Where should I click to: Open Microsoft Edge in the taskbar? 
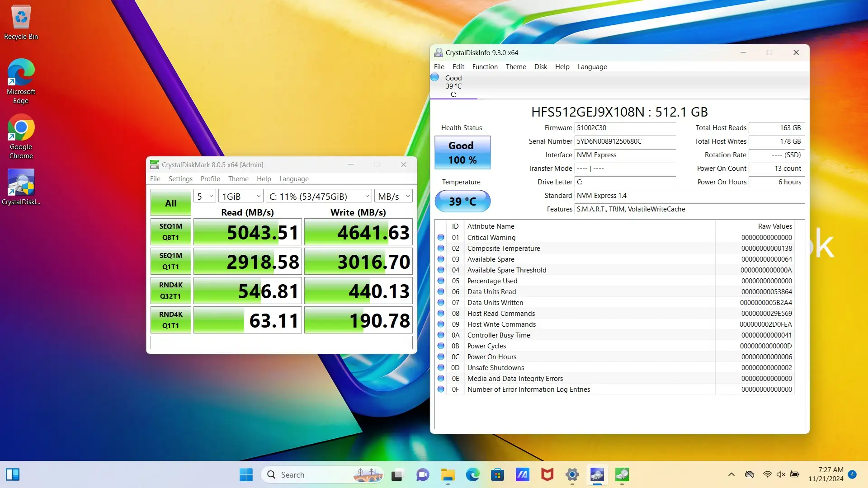472,474
